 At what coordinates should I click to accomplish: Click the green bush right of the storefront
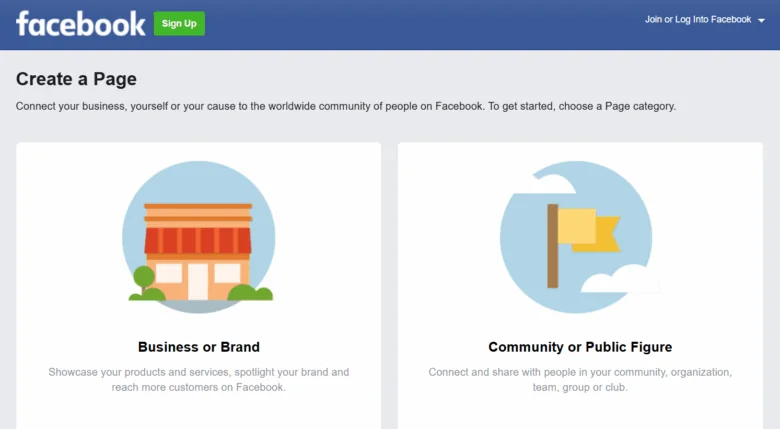pos(249,292)
